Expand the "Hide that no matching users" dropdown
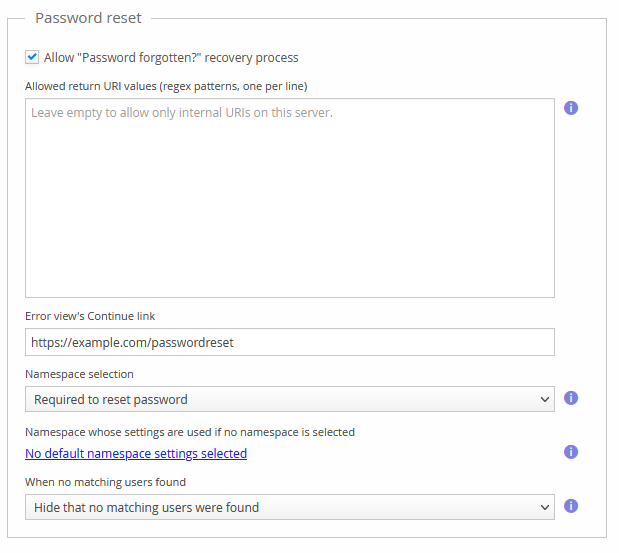 289,508
